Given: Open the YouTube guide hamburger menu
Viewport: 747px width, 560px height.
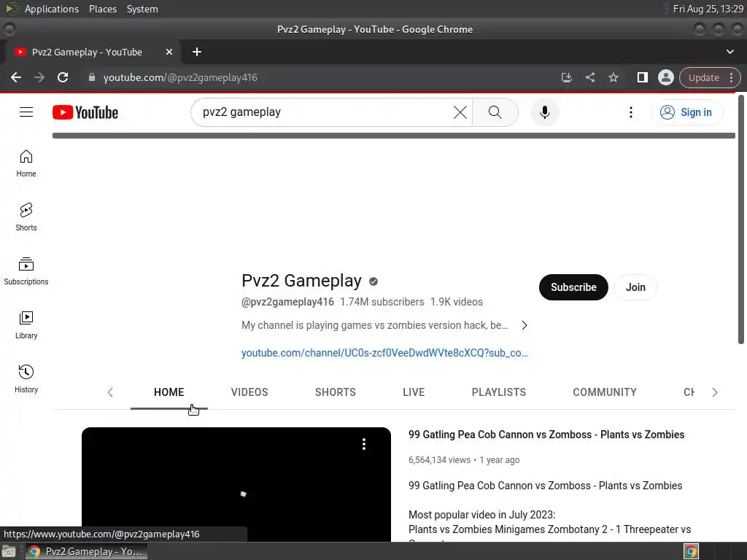Looking at the screenshot, I should coord(26,112).
